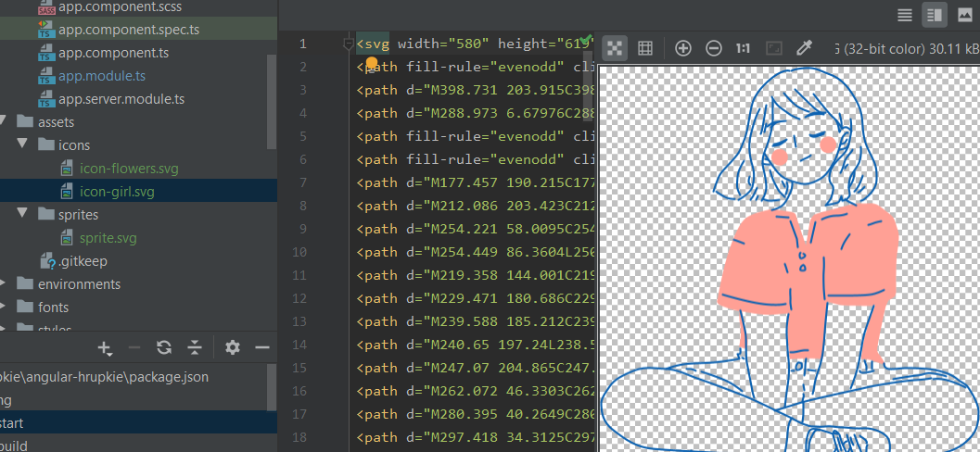Image resolution: width=980 pixels, height=452 pixels.
Task: Collapse the sprites folder
Action: click(x=23, y=214)
